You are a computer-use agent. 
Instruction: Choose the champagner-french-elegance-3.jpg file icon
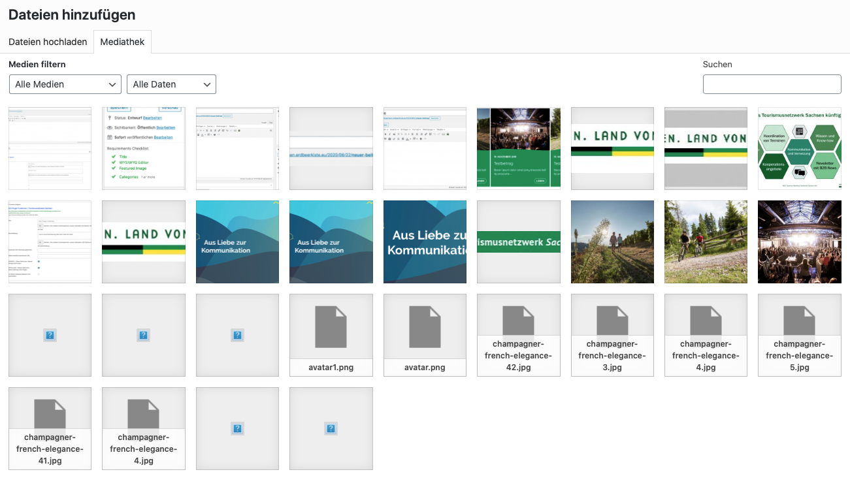click(x=612, y=335)
